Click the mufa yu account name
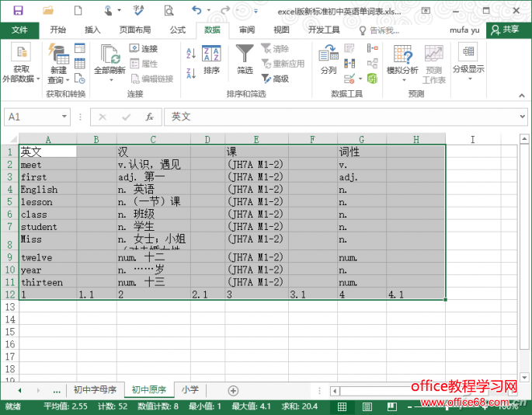The image size is (532, 415). (x=464, y=30)
